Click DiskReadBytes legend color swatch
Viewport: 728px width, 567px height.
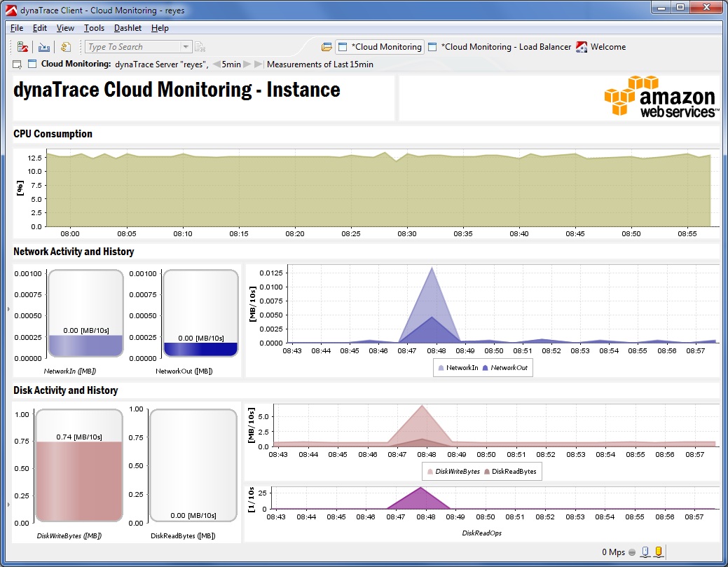[486, 472]
